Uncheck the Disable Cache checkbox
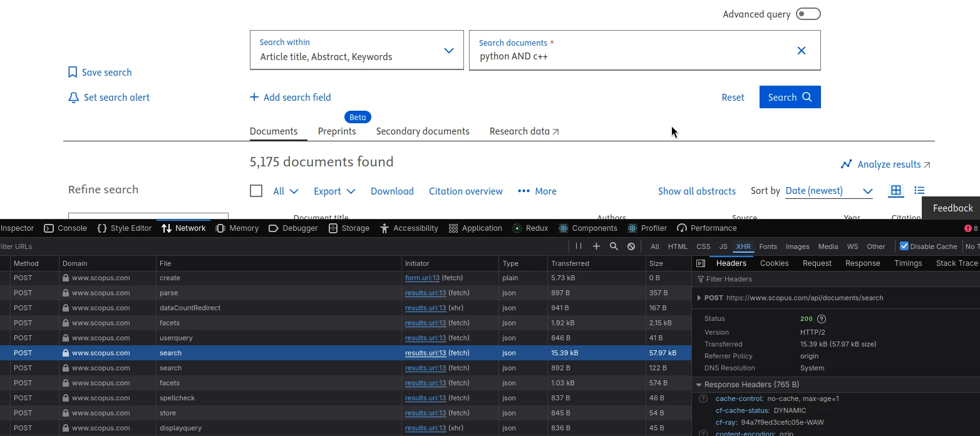 904,246
